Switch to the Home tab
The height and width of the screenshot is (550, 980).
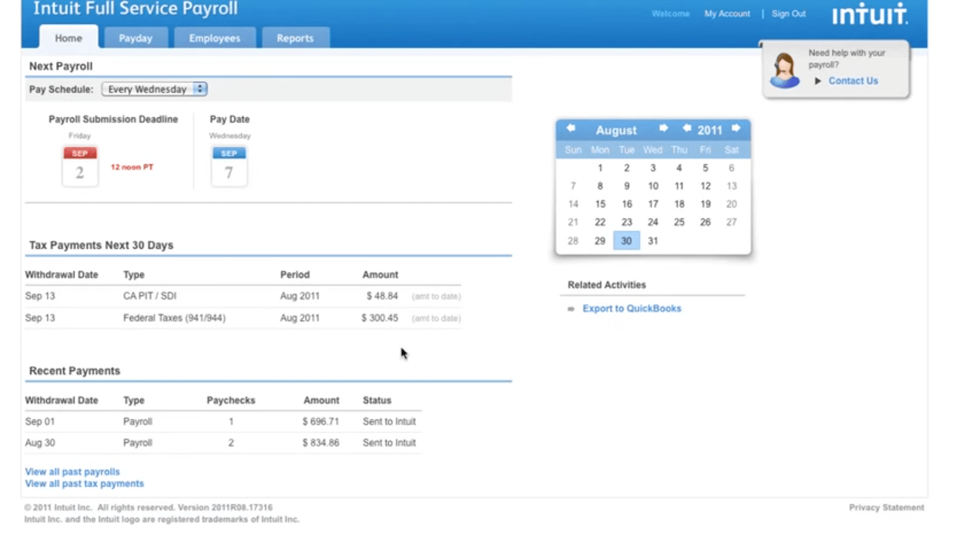(69, 38)
